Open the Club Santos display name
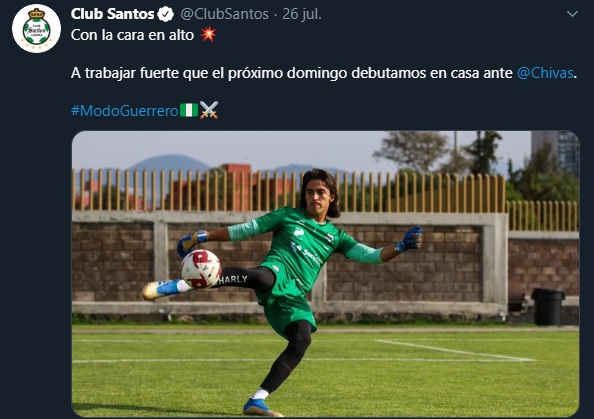Image resolution: width=594 pixels, height=419 pixels. click(x=113, y=14)
